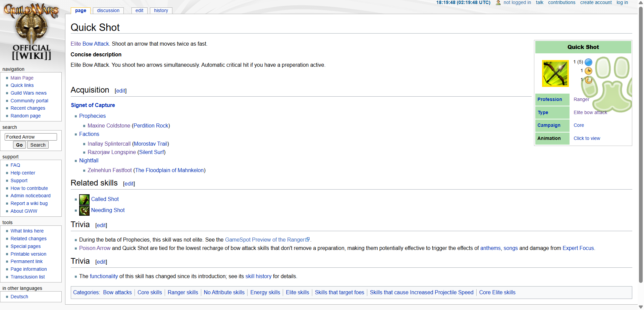This screenshot has width=644, height=310.
Task: Open skill history link
Action: pyautogui.click(x=258, y=276)
